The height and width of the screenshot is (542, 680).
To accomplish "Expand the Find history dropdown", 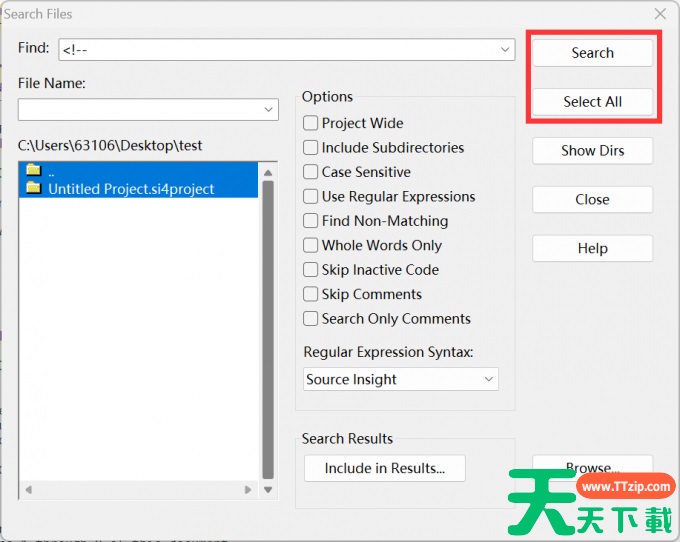I will click(x=506, y=49).
